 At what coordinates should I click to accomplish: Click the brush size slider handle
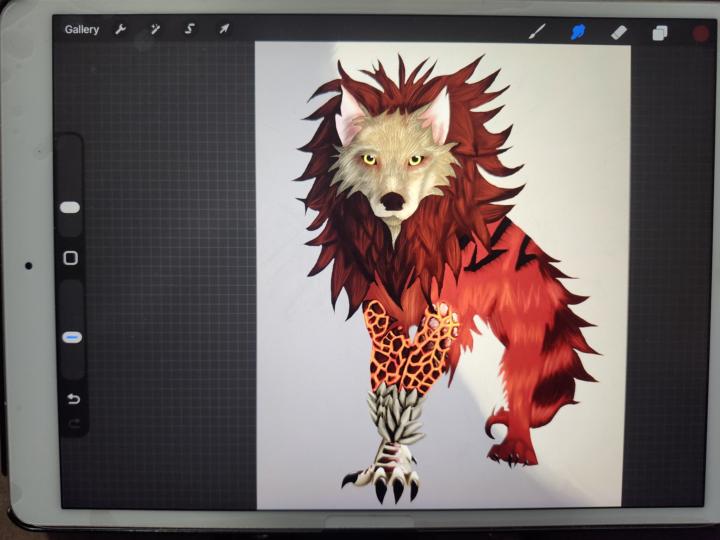point(70,207)
